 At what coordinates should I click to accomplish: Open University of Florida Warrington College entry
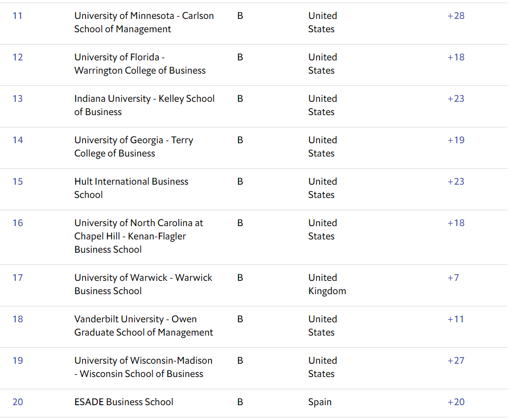[x=140, y=64]
